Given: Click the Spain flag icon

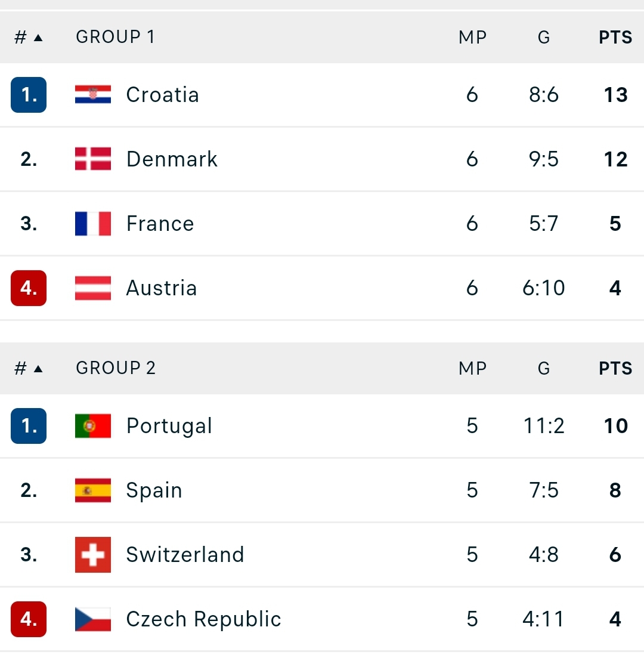Looking at the screenshot, I should (x=92, y=490).
